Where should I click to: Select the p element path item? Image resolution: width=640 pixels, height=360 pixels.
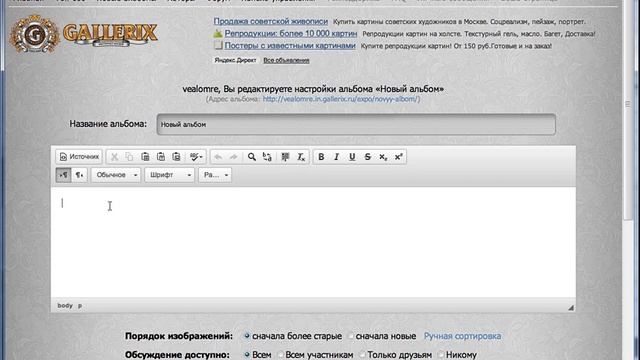80,305
